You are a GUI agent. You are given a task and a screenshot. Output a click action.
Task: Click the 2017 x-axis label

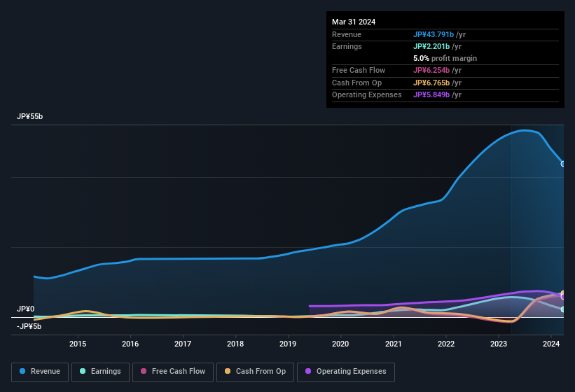coord(183,344)
